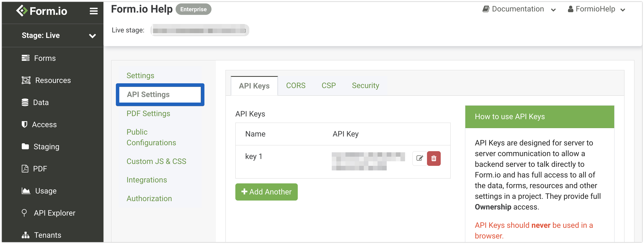Click the hamburger menu icon
Image resolution: width=644 pixels, height=244 pixels.
point(94,11)
